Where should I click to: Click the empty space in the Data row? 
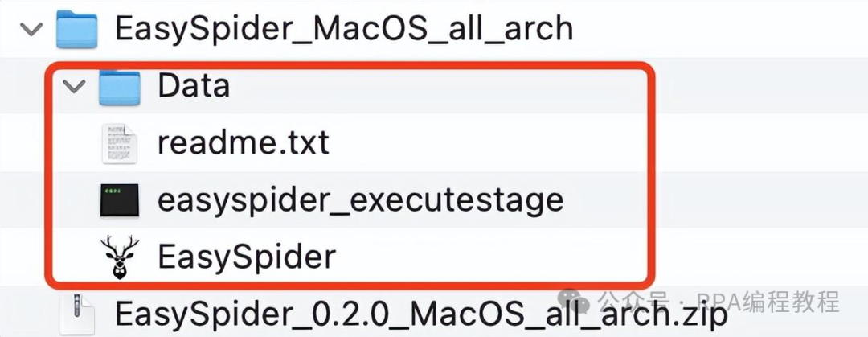tap(437, 86)
